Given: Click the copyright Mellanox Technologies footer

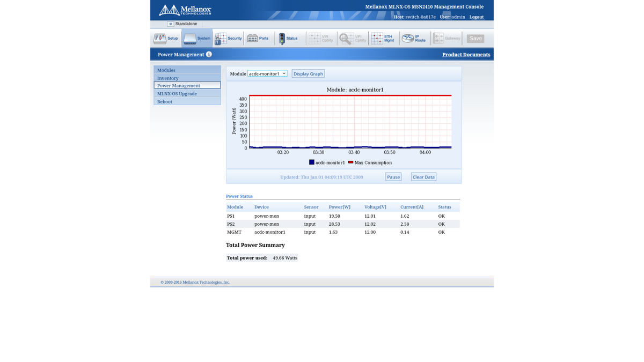Looking at the screenshot, I should click(195, 282).
